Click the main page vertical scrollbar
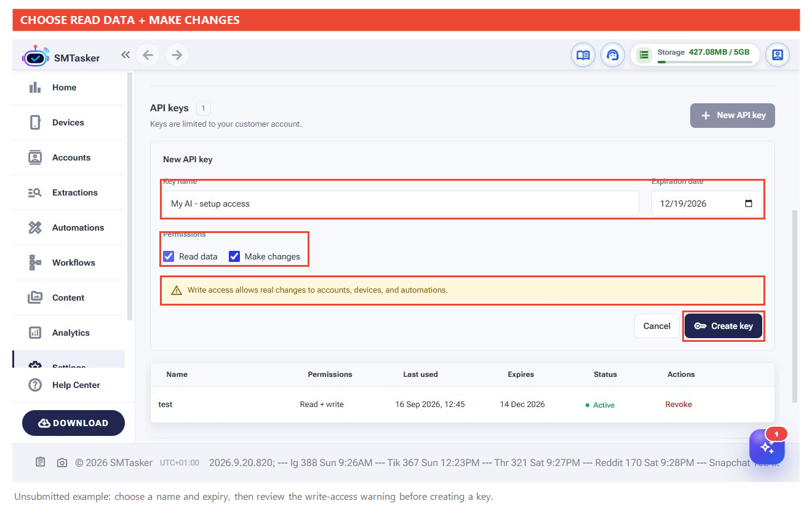 coord(794,306)
